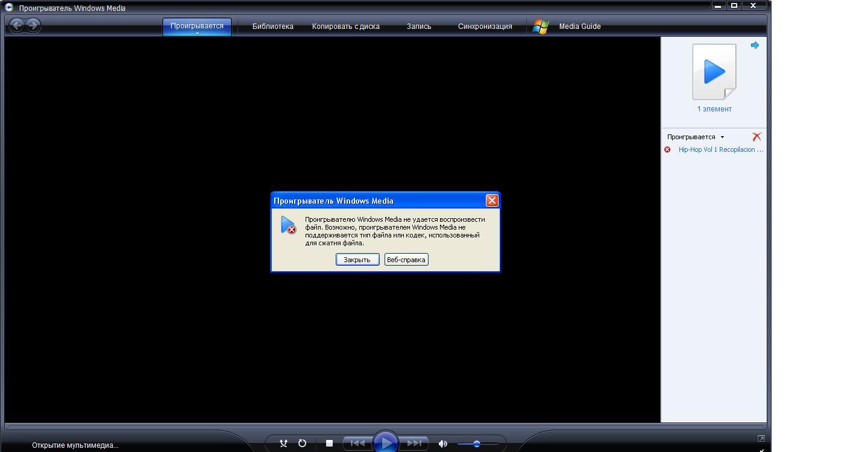Select the Hip-Hop Vol 1 Recopilacion item
The height and width of the screenshot is (452, 868).
(x=721, y=149)
